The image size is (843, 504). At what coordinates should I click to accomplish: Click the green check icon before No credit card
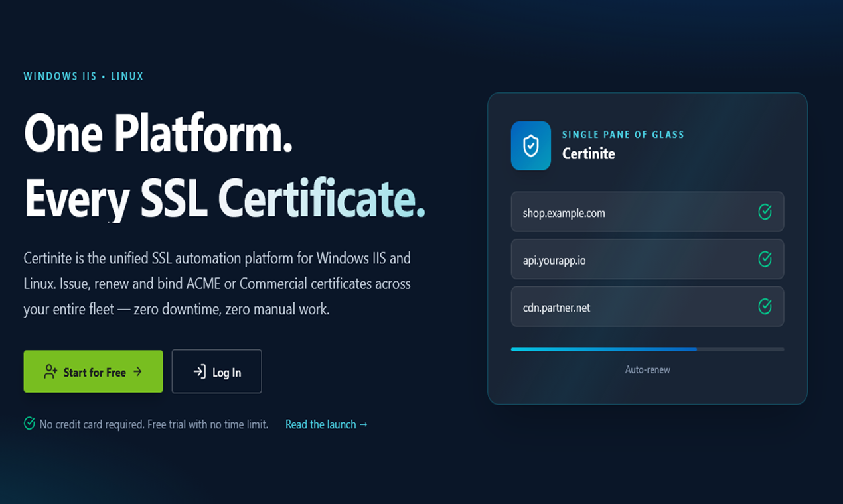(29, 424)
